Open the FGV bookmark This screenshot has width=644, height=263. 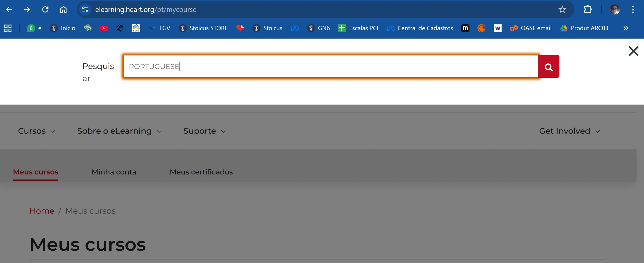160,28
